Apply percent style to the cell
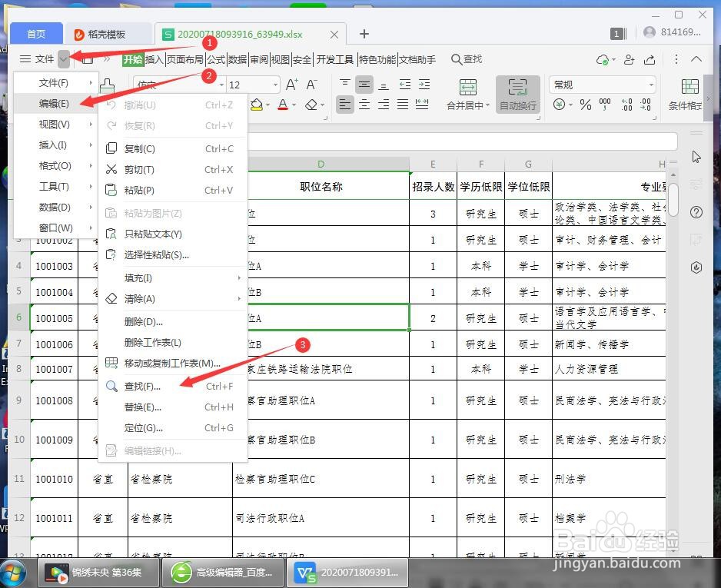The image size is (721, 588). coord(586,105)
